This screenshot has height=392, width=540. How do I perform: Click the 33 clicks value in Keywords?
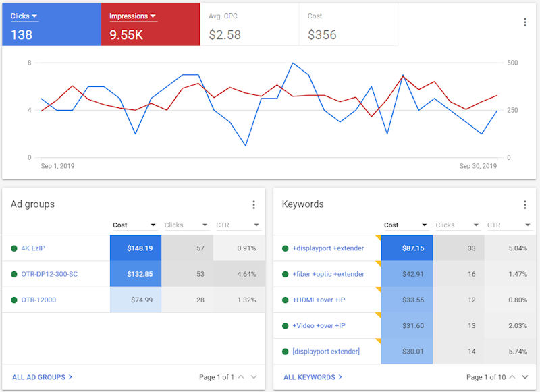pos(471,248)
